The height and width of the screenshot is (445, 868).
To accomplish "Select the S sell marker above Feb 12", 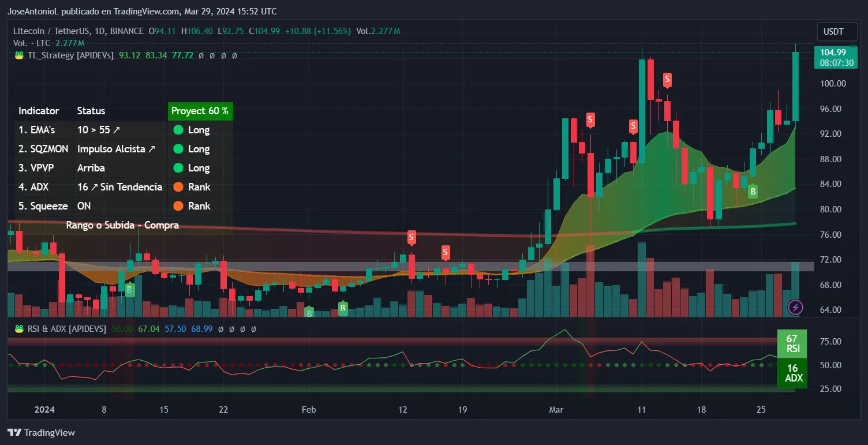I will pyautogui.click(x=411, y=237).
